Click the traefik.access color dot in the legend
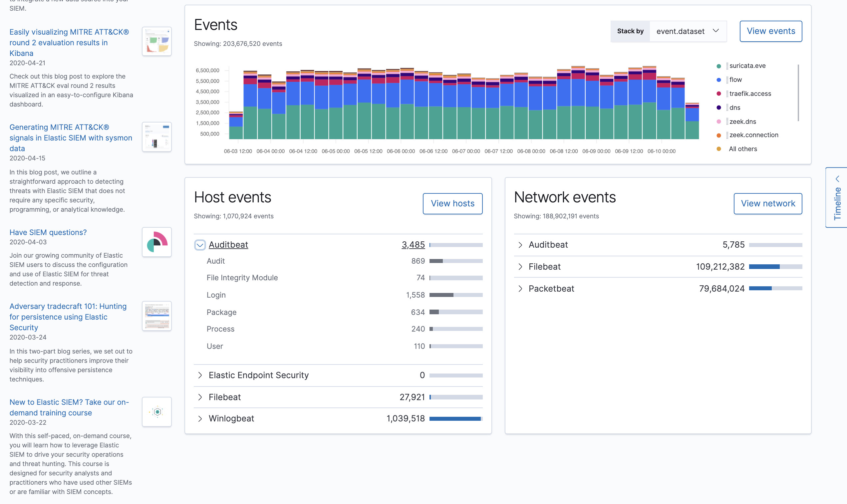Image resolution: width=847 pixels, height=504 pixels. click(718, 94)
